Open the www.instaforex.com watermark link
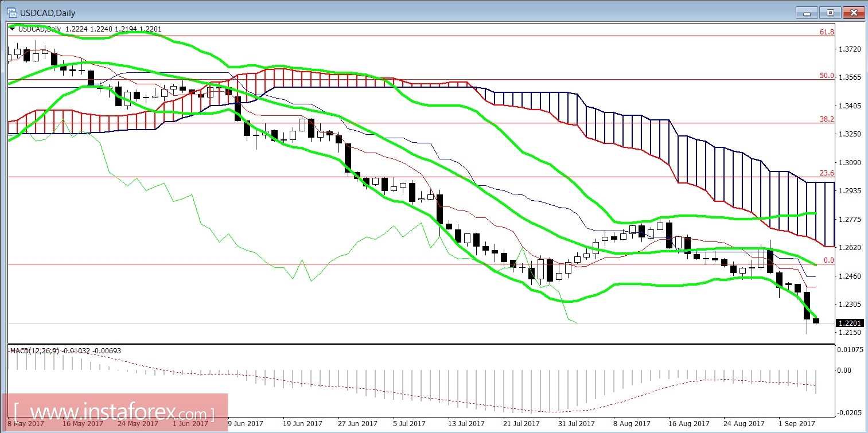 coord(112,412)
